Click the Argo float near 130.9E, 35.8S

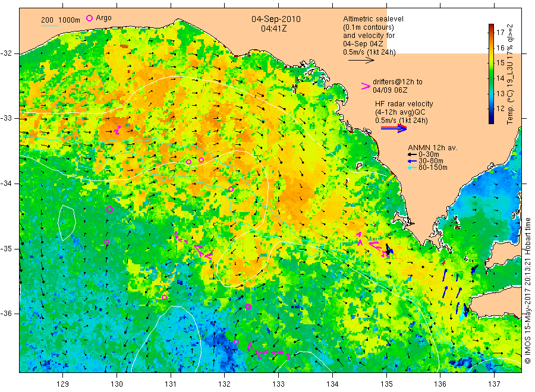(x=164, y=297)
